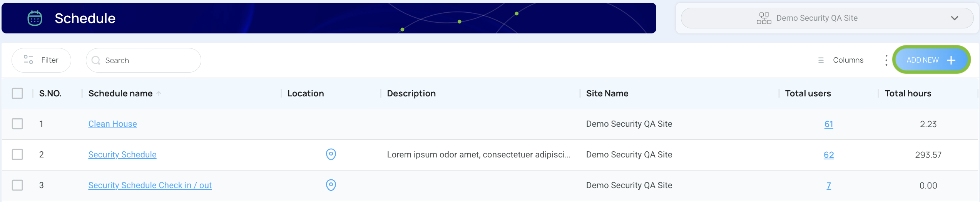Click the magnifier icon in Search box
This screenshot has height=202, width=980.
[x=96, y=60]
